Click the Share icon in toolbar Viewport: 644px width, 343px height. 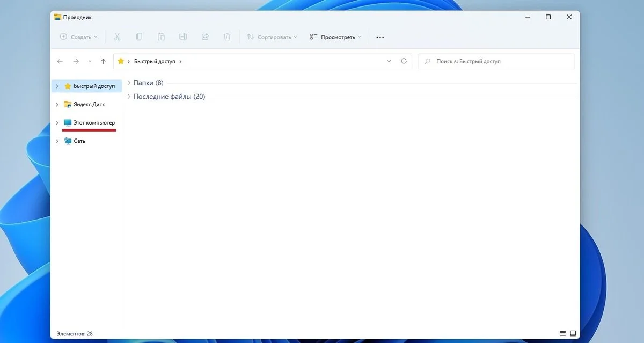pyautogui.click(x=205, y=37)
